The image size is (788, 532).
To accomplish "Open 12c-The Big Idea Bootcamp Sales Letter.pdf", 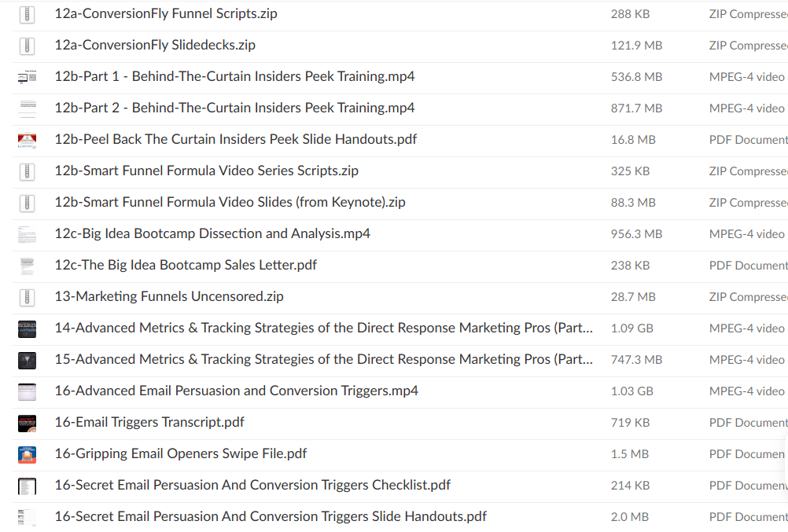I will (x=186, y=265).
